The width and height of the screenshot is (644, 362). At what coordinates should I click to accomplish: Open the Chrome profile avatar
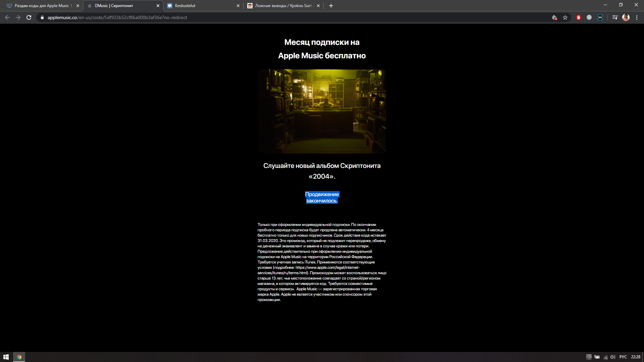pos(626,17)
